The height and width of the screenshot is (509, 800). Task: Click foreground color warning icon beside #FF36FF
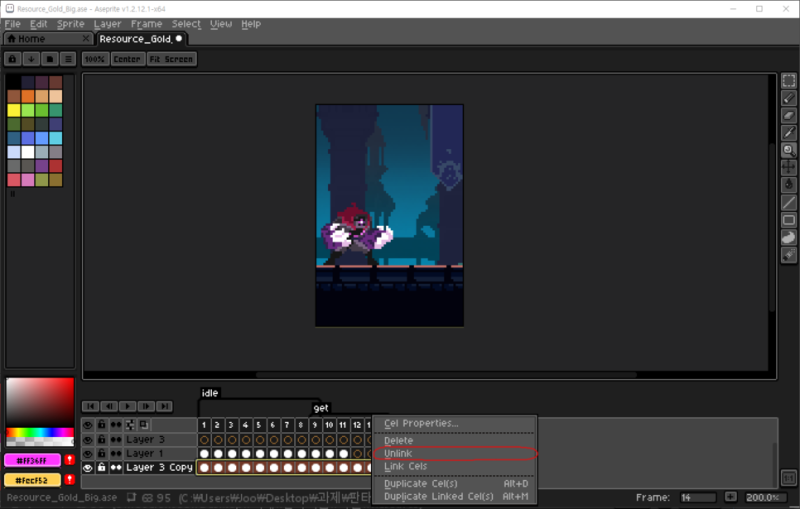[x=69, y=460]
